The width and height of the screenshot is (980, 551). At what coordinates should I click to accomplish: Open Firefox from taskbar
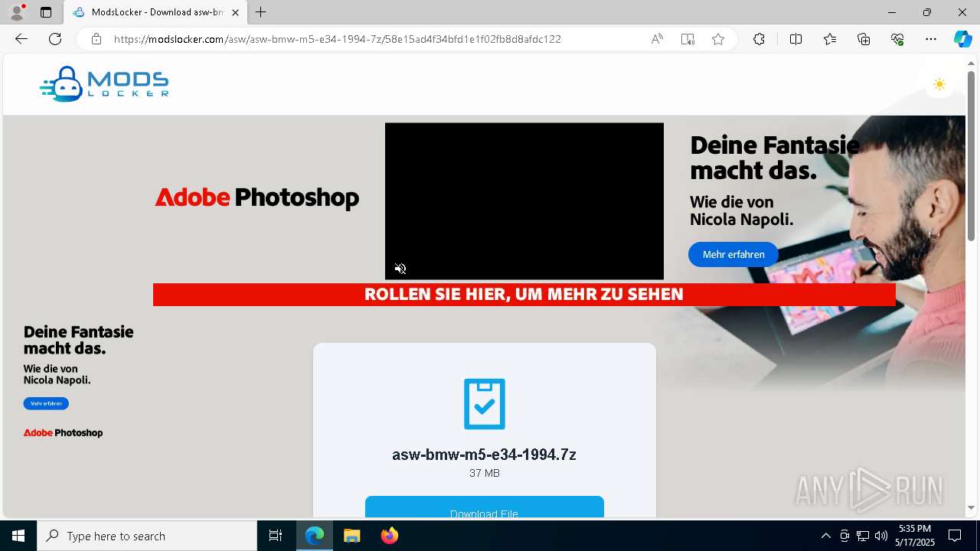389,536
